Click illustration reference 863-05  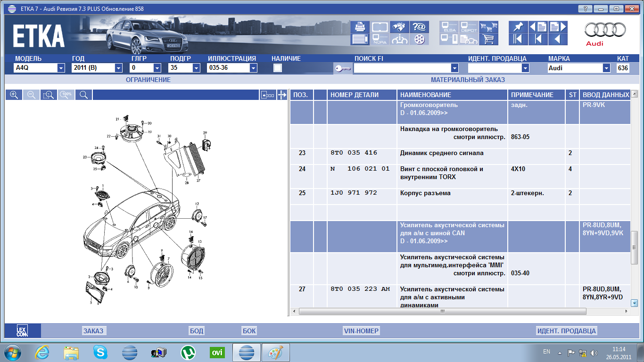(520, 137)
